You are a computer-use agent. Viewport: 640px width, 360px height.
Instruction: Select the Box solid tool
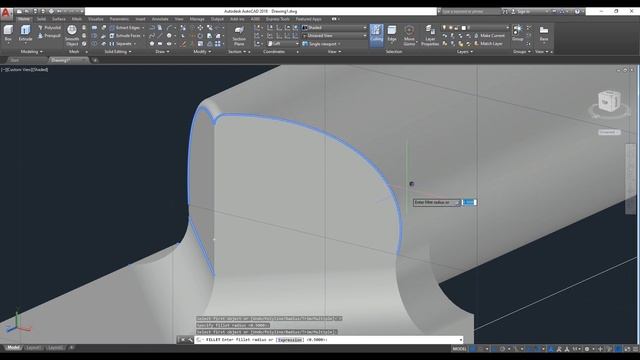click(8, 34)
